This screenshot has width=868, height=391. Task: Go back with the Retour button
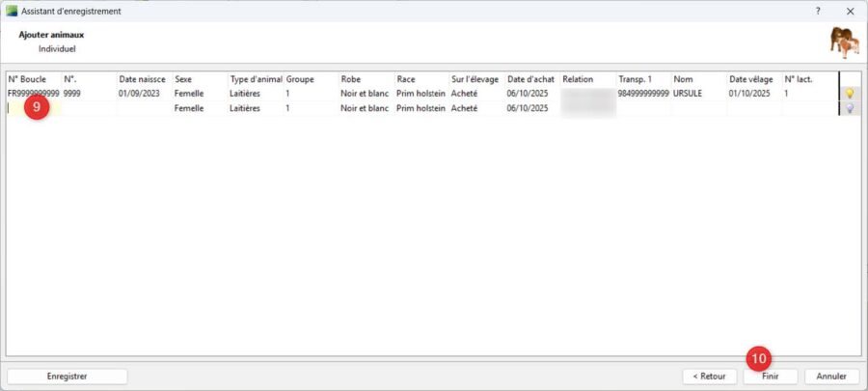(710, 376)
